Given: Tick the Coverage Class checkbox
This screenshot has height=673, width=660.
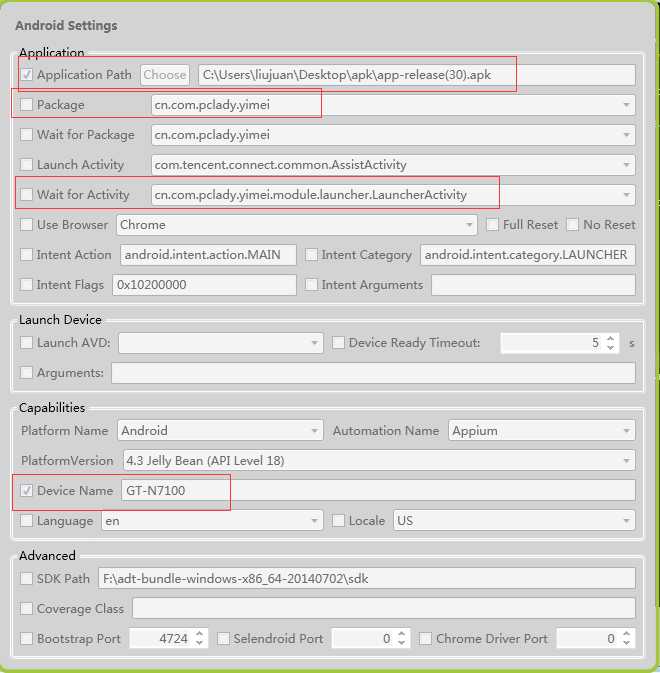Looking at the screenshot, I should (x=27, y=608).
